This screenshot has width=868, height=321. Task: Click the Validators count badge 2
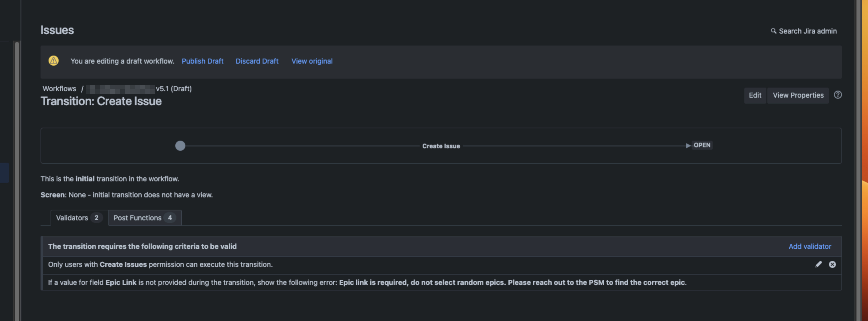96,218
